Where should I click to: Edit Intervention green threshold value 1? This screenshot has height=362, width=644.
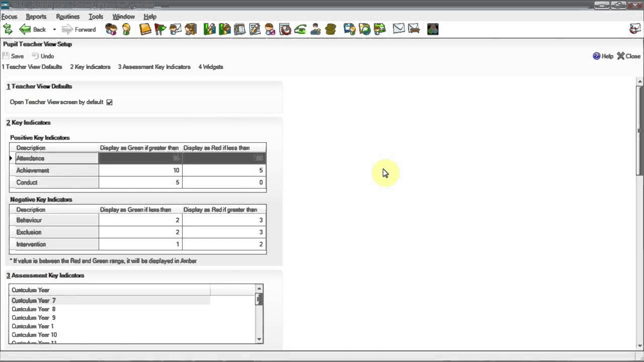point(140,244)
